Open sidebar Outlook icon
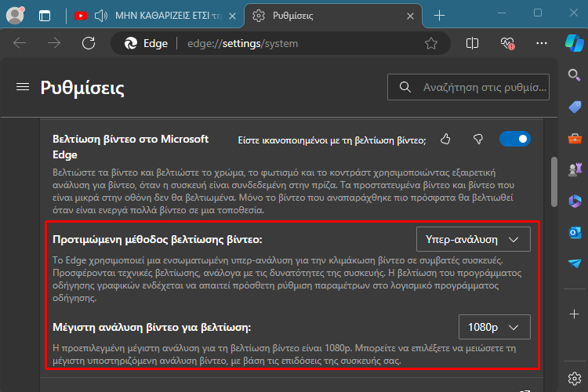This screenshot has height=392, width=588. pos(574,233)
